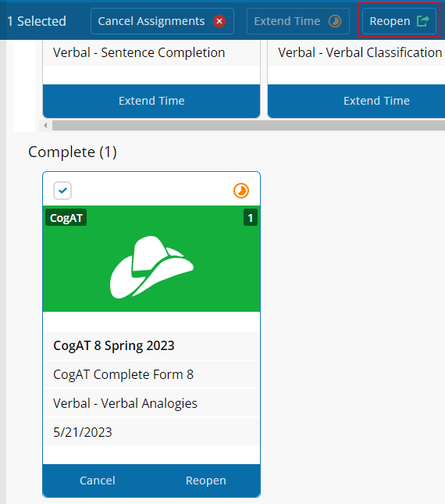Click the orange clock icon on CogAT card
This screenshot has width=445, height=504.
click(241, 191)
